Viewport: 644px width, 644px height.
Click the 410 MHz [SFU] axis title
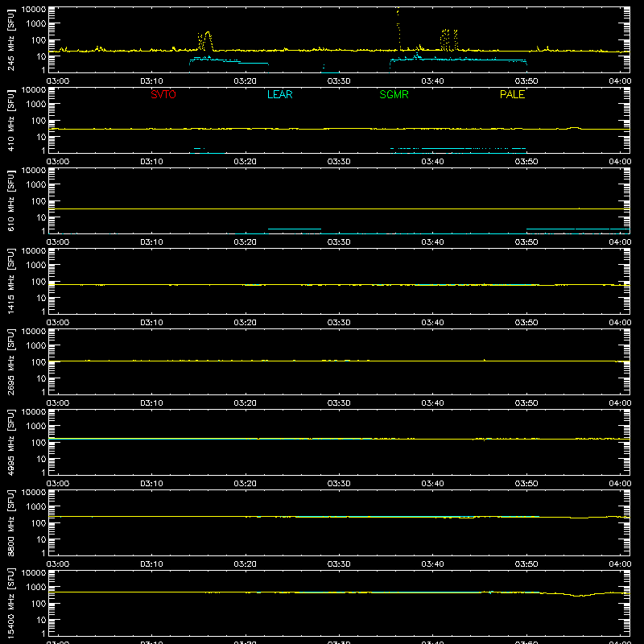click(10, 120)
